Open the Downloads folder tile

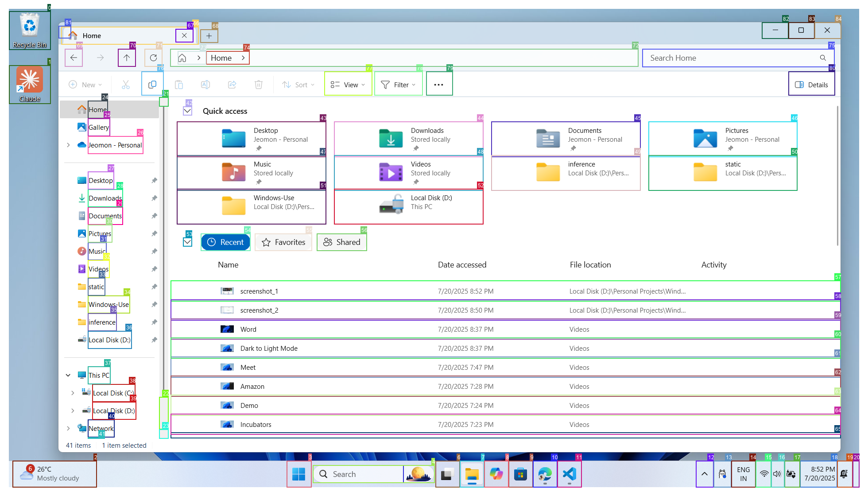pyautogui.click(x=408, y=139)
